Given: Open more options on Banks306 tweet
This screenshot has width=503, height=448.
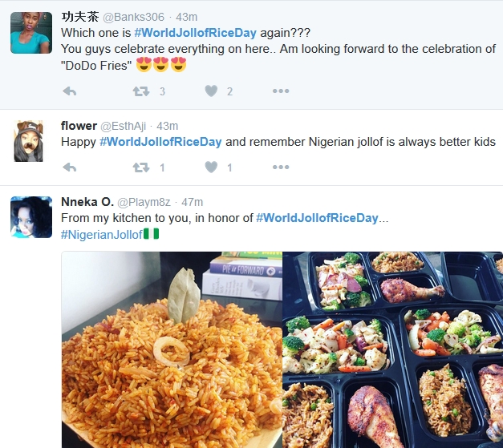Looking at the screenshot, I should point(280,91).
